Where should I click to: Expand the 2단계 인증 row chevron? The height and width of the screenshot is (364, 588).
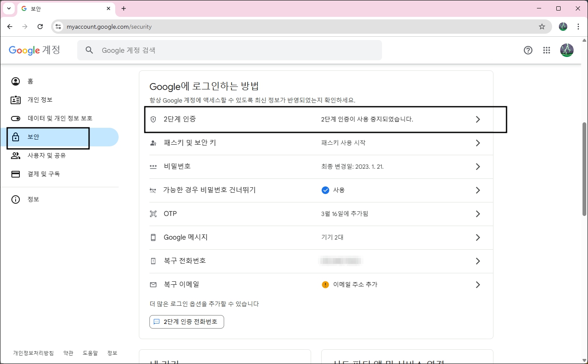(x=478, y=119)
